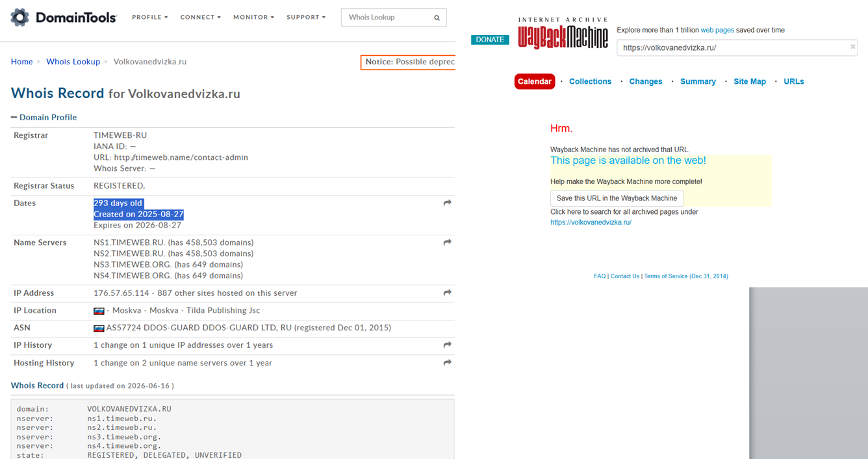Screen dimensions: 868x459
Task: Click the share arrow in Hosting History row
Action: coord(447,363)
